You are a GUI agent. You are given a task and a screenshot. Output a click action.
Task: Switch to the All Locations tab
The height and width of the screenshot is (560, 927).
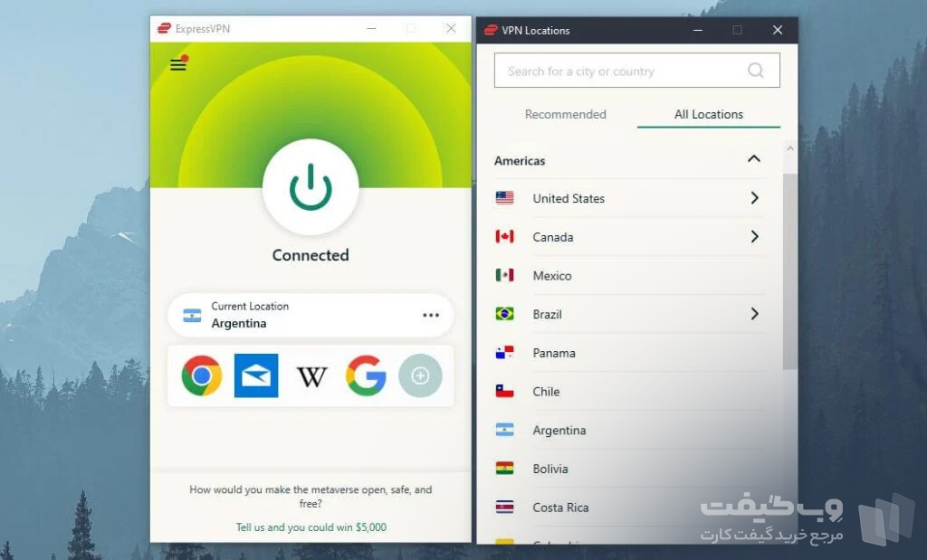pos(708,114)
